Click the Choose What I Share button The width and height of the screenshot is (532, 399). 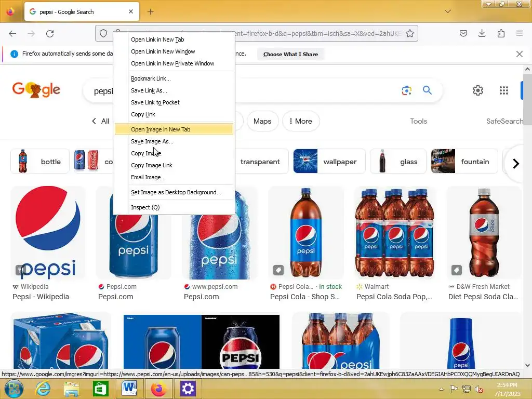pos(290,54)
